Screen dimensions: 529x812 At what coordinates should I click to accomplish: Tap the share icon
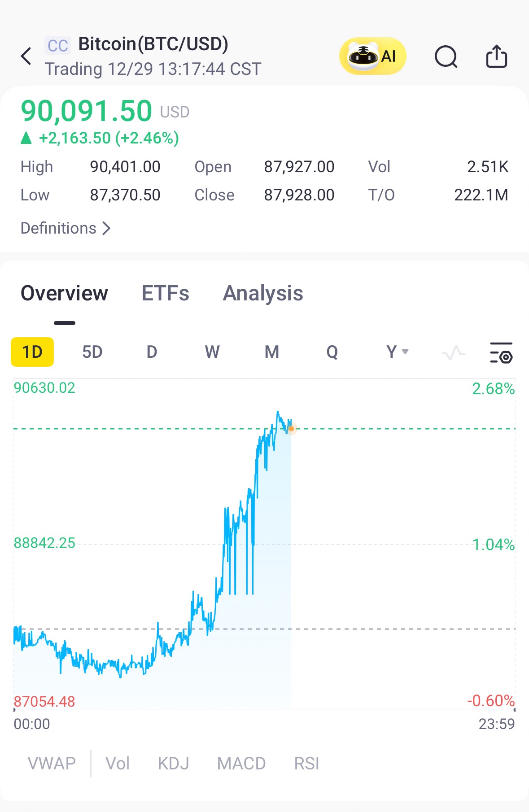pos(497,56)
